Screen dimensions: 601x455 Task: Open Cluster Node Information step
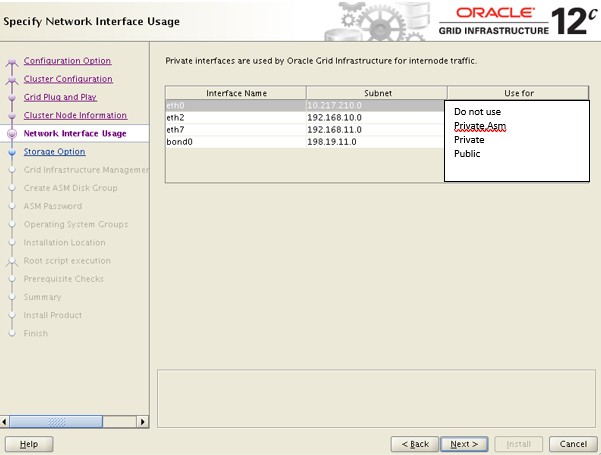75,115
